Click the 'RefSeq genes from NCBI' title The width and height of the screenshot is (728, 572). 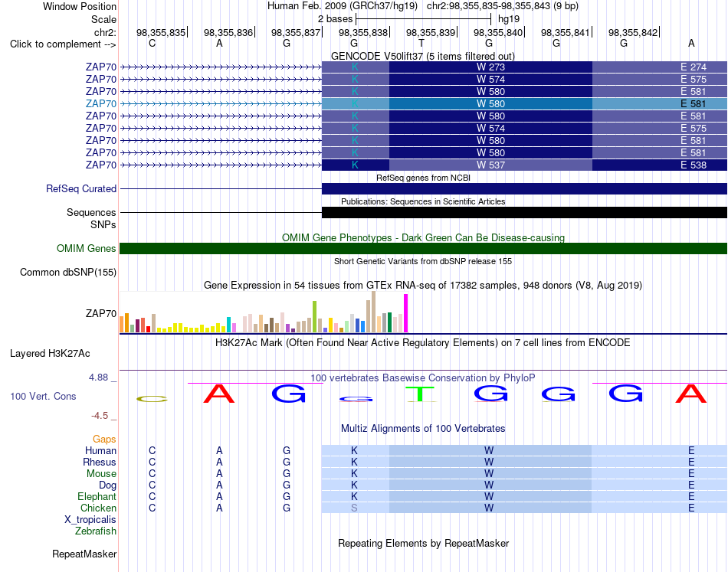423,178
